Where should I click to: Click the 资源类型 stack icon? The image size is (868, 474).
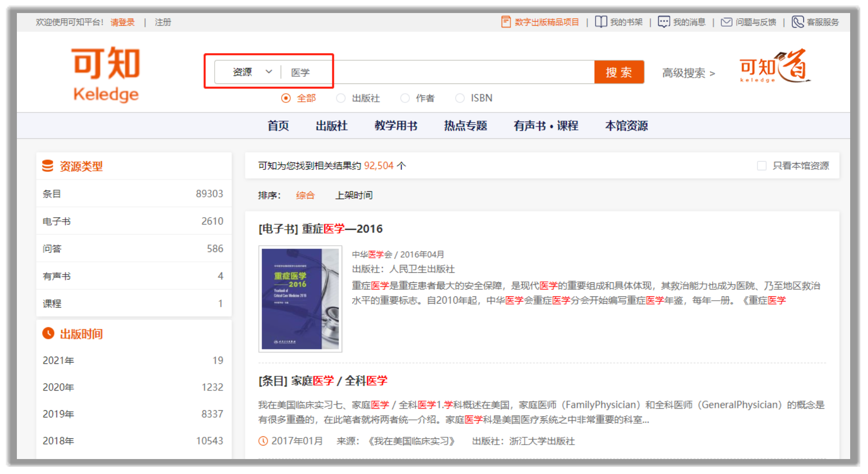[x=48, y=166]
